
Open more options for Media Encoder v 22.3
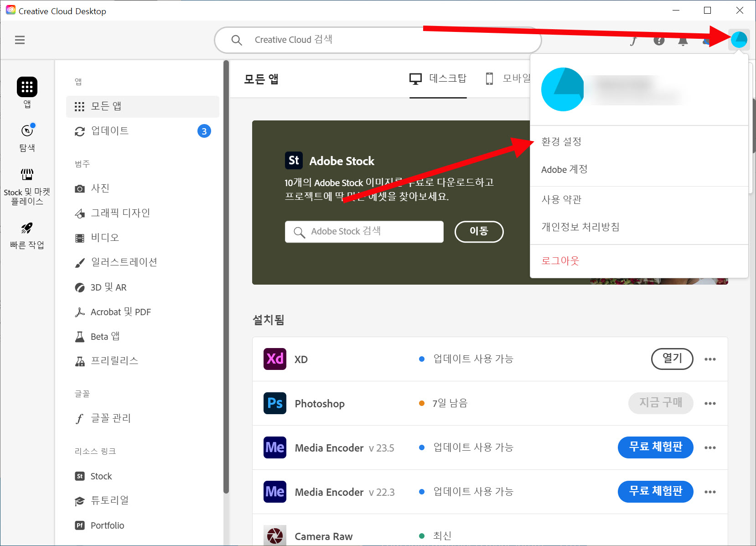710,492
